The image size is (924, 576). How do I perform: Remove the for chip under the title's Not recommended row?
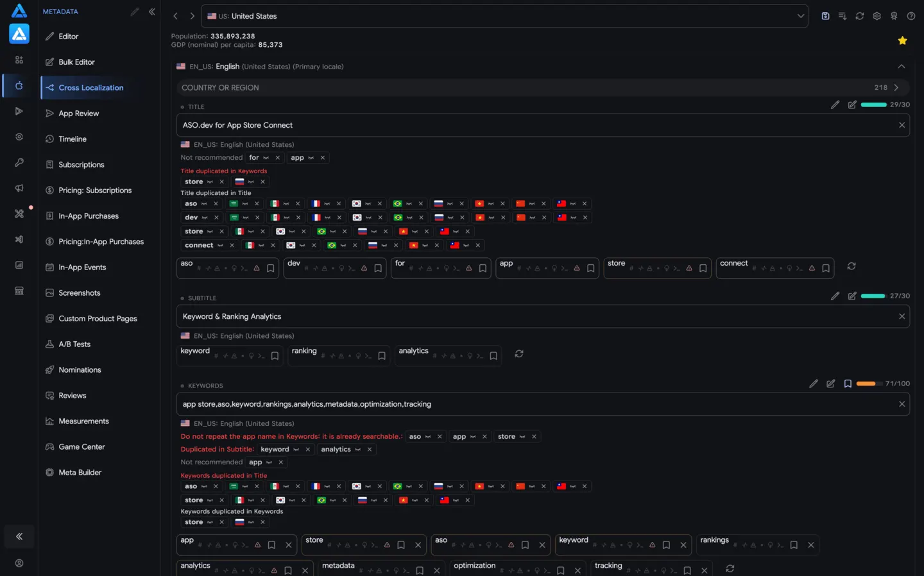pos(277,158)
